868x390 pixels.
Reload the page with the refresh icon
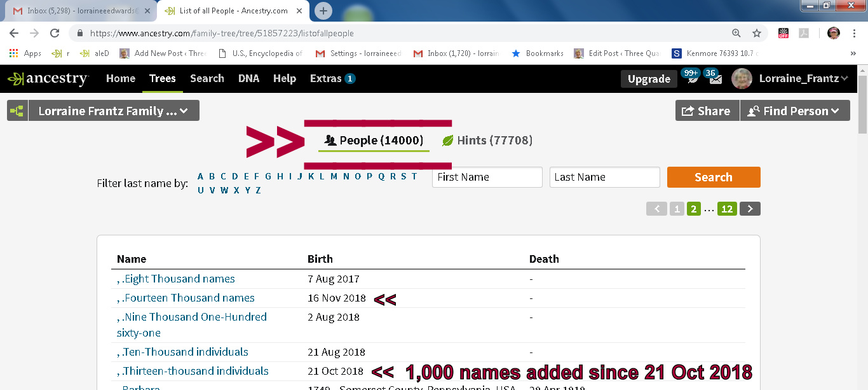[x=55, y=33]
